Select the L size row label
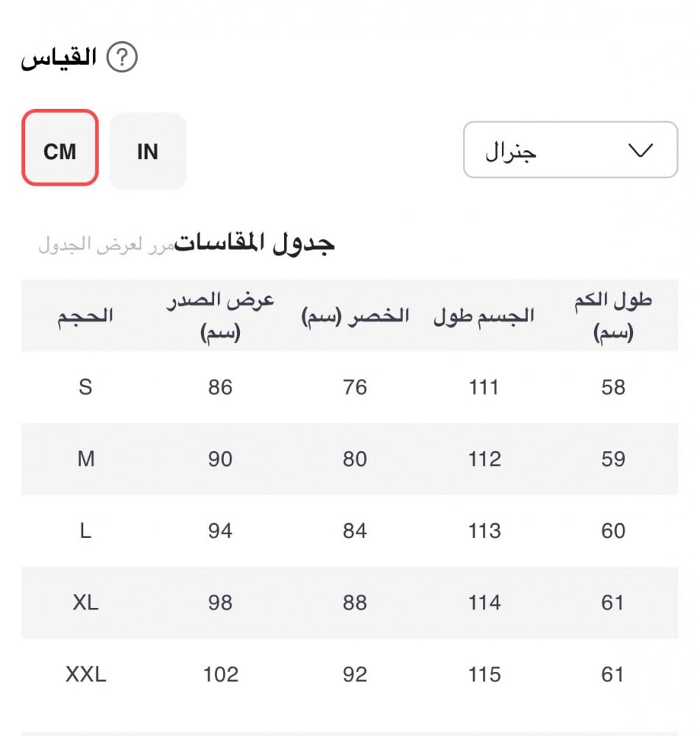This screenshot has width=700, height=736. (x=85, y=531)
